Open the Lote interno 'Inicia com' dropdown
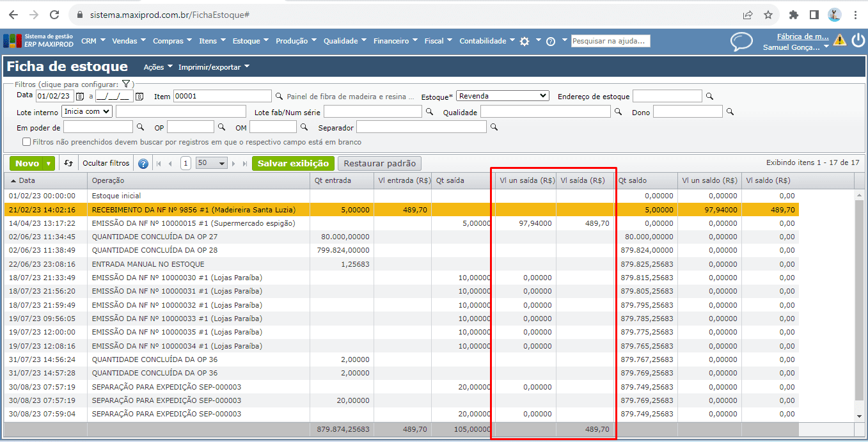Image resolution: width=868 pixels, height=442 pixels. [87, 111]
